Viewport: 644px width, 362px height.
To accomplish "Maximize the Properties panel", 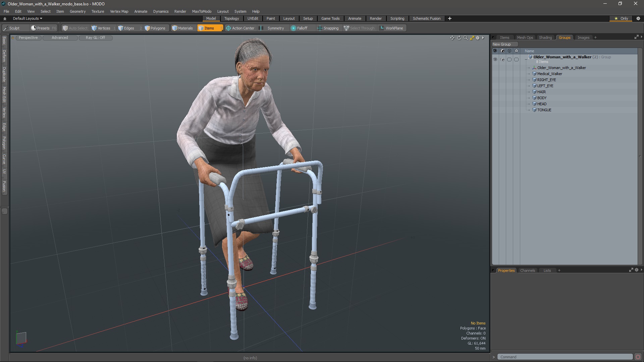I will pyautogui.click(x=631, y=270).
